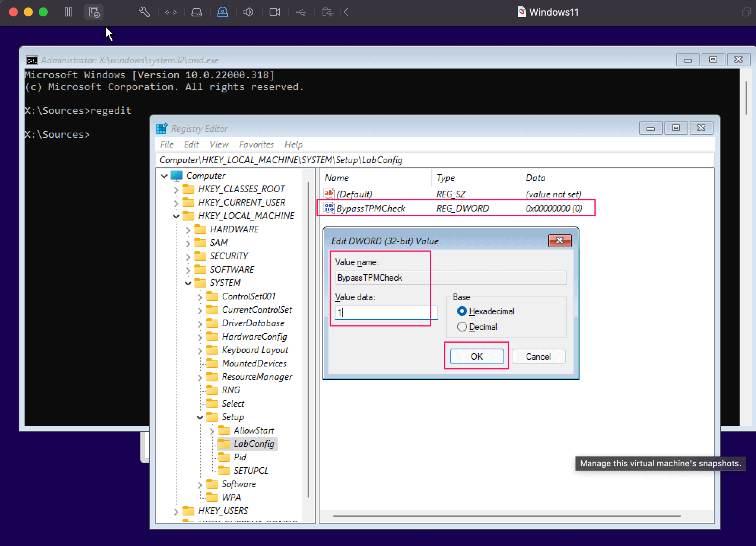Click the sound speaker icon in toolbar
This screenshot has width=756, height=546.
click(x=248, y=12)
